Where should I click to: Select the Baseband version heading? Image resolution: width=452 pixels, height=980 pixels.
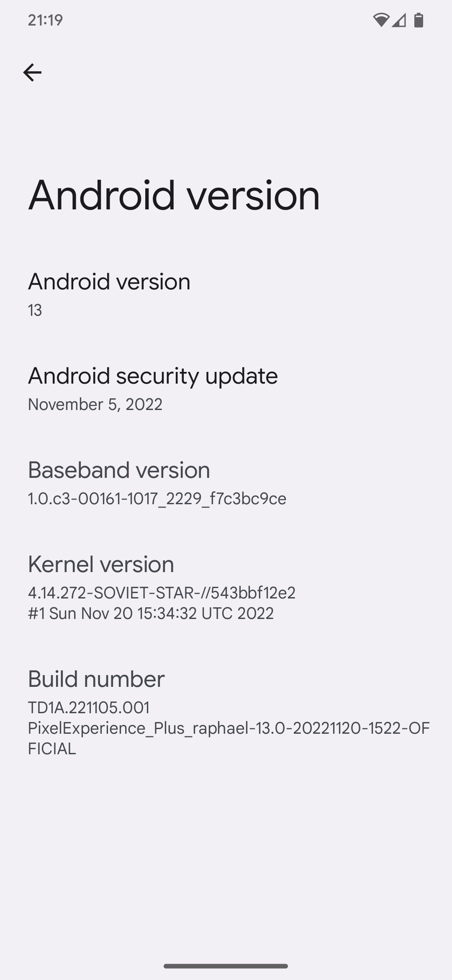click(119, 470)
